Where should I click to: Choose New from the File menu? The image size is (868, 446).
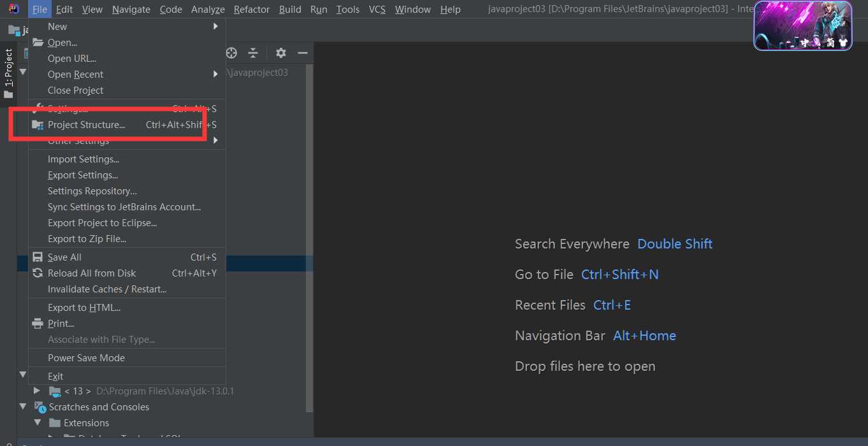(x=127, y=27)
